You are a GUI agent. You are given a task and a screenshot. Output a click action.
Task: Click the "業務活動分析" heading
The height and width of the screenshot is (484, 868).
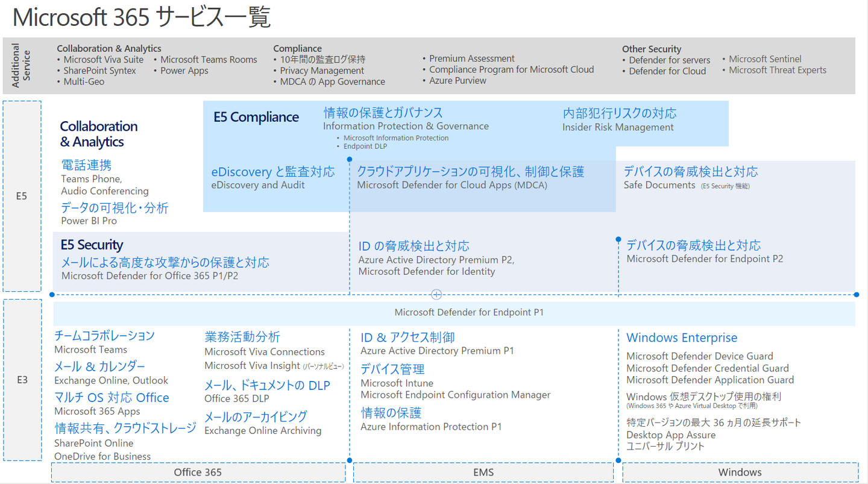coord(242,337)
